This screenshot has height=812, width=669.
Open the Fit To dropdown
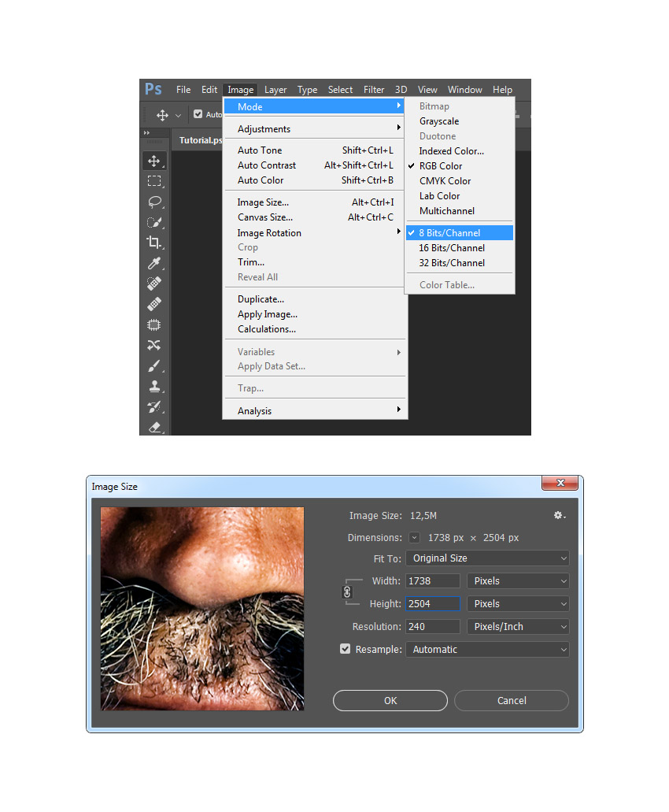[487, 558]
